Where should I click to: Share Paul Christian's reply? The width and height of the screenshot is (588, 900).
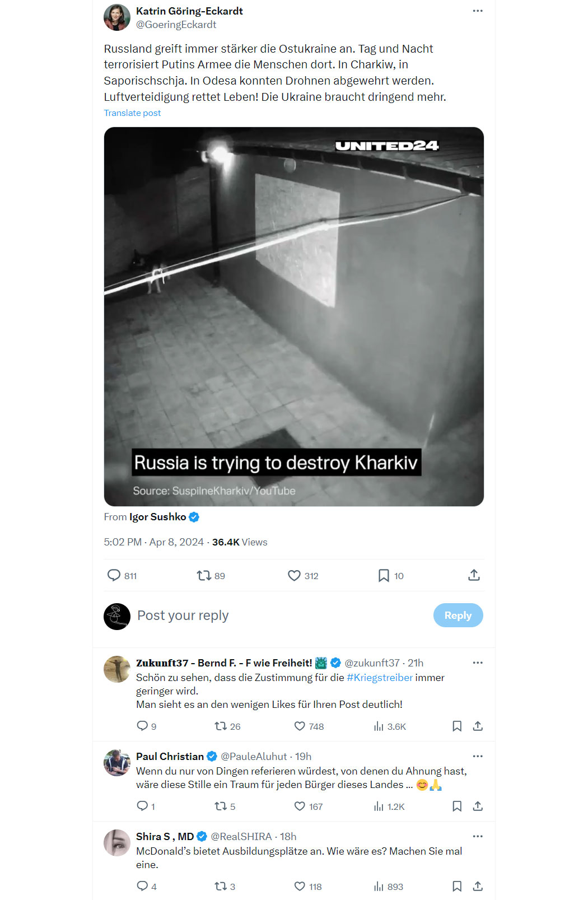pyautogui.click(x=478, y=806)
